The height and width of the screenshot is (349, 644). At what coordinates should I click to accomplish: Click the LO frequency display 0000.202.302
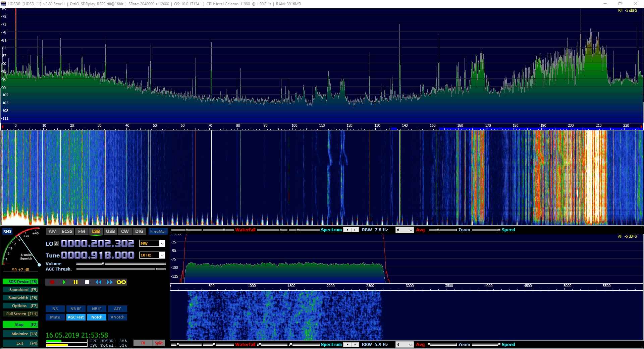(x=98, y=244)
